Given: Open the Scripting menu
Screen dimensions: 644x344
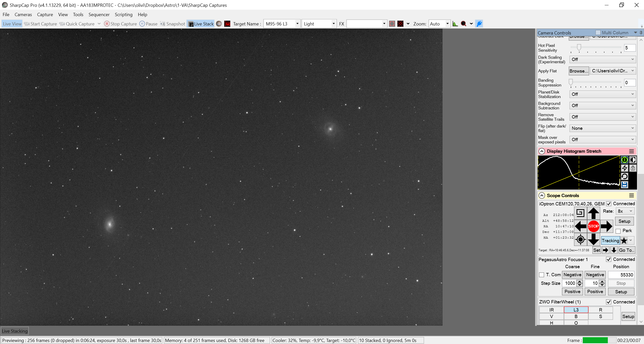Looking at the screenshot, I should click(124, 15).
